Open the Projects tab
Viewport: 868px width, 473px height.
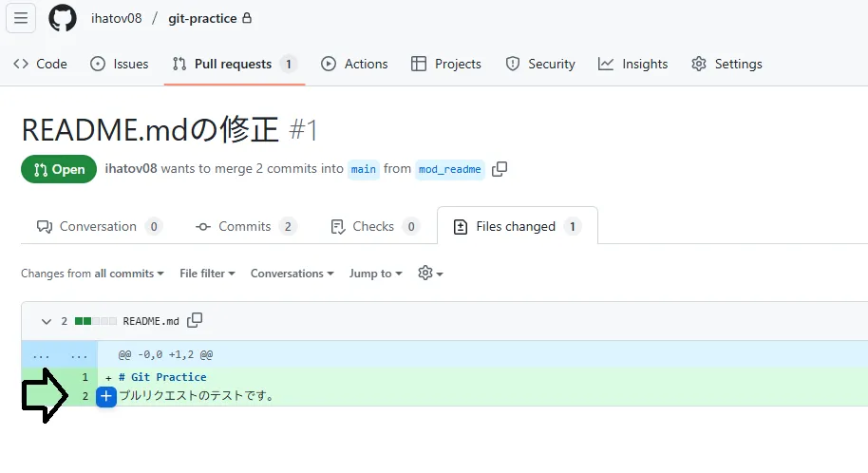[x=446, y=64]
